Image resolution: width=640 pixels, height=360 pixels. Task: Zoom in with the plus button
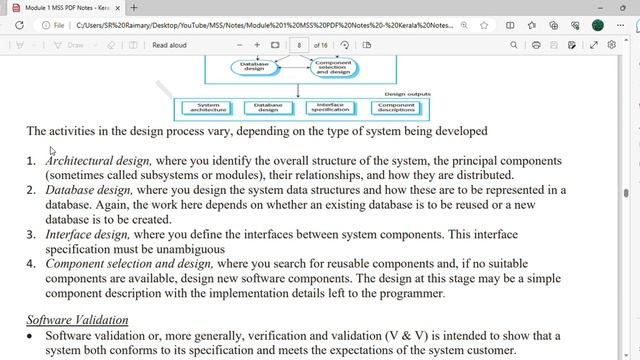[257, 45]
